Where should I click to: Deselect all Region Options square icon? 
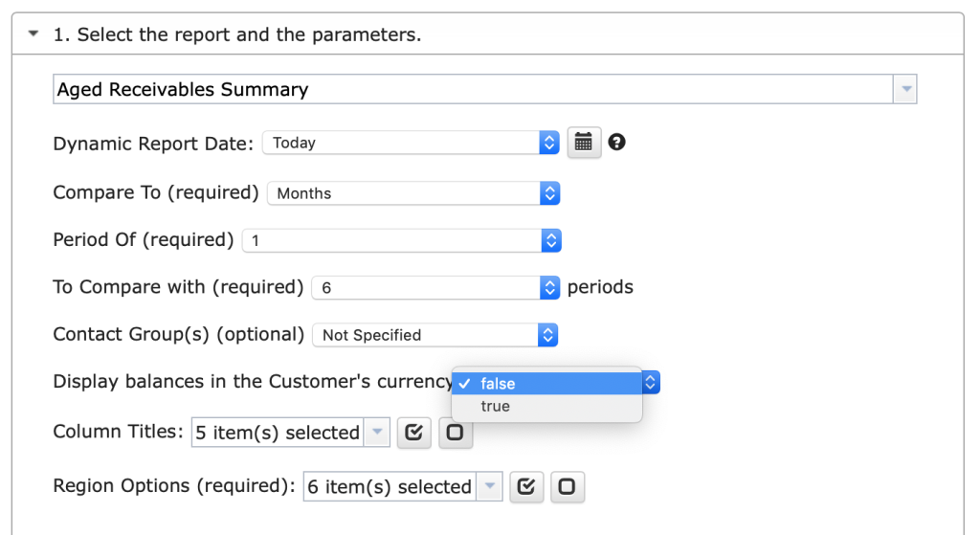pyautogui.click(x=567, y=487)
